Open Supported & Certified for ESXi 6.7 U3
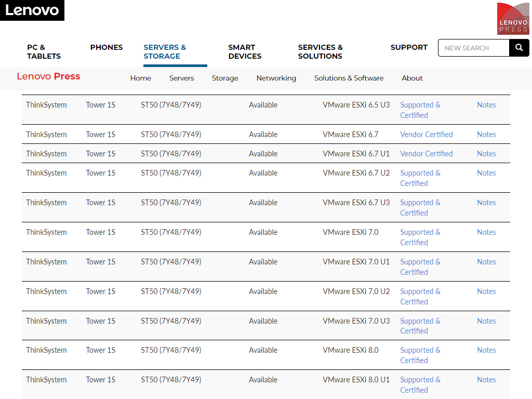Image resolution: width=532 pixels, height=399 pixels. pos(420,208)
